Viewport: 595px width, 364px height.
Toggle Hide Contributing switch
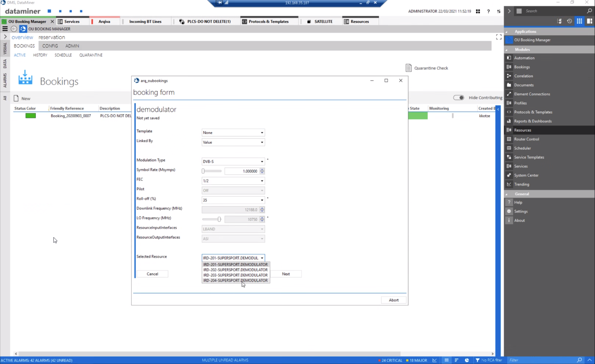[458, 98]
